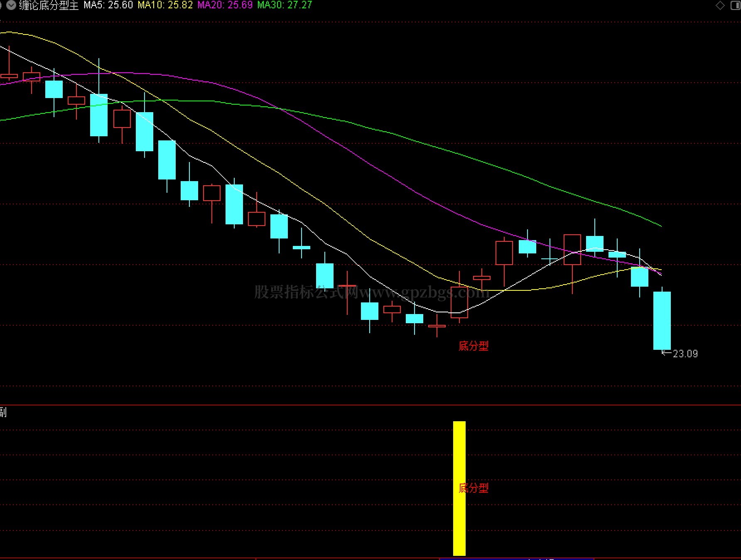
Task: Click the diamond icon at top right
Action: [720, 5]
